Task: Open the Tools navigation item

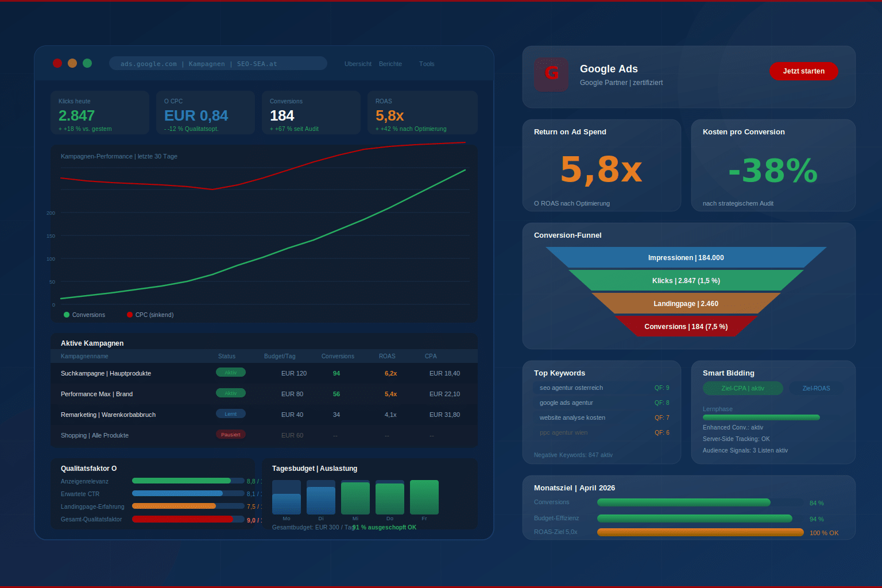Action: 427,64
